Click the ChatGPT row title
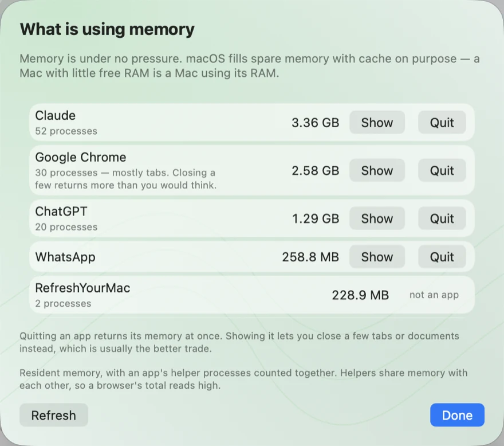 click(x=61, y=212)
